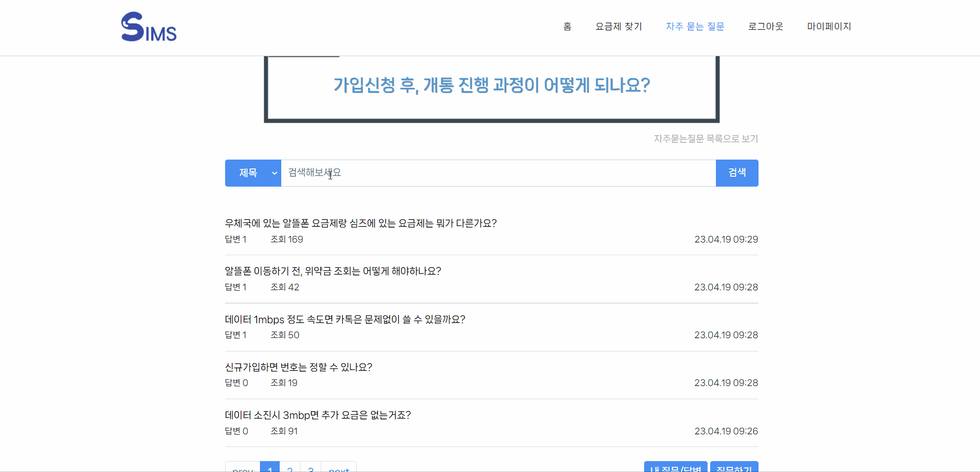The image size is (980, 472).
Task: Click 자주묻는질문 목록으로 보기 link
Action: pos(705,139)
